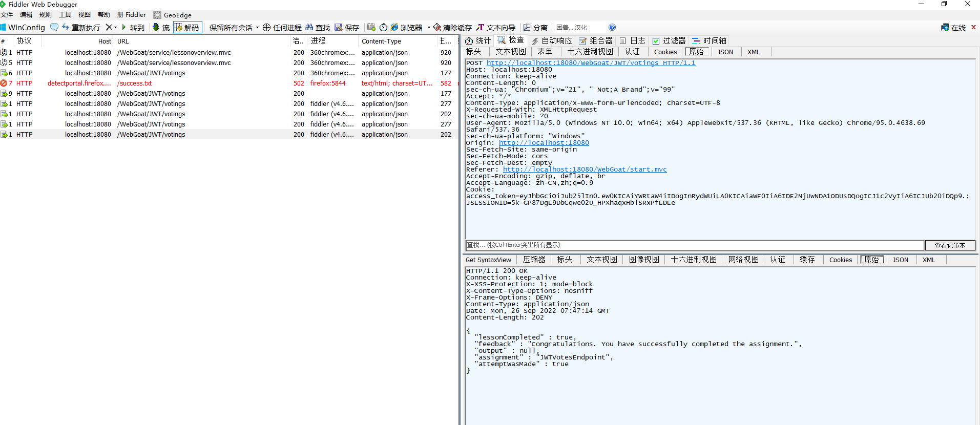Toggle the 过滤器 (Filters) checkbox tab
The image size is (980, 425).
click(x=669, y=40)
